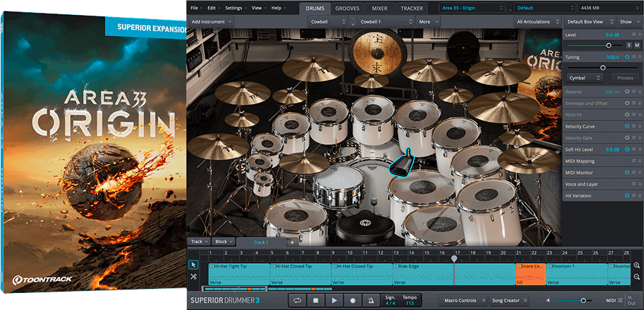
Task: Switch to the GROOVES tab
Action: (x=348, y=8)
